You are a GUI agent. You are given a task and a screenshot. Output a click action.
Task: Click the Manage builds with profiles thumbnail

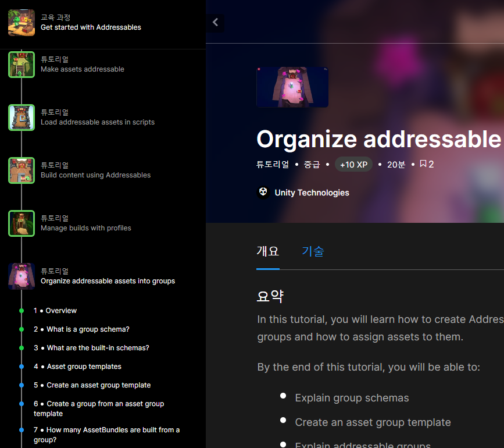coord(22,223)
